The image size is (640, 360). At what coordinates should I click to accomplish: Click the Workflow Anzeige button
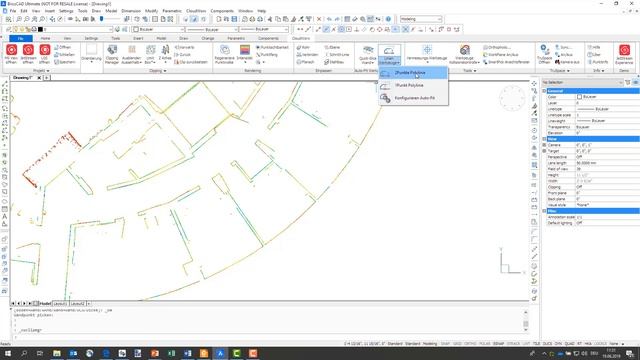[500, 55]
